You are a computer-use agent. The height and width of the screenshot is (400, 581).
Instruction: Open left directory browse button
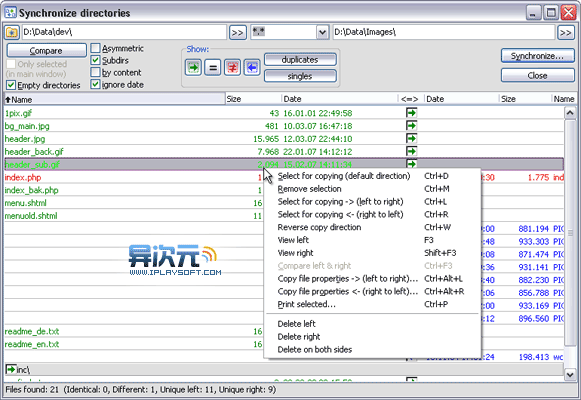point(237,33)
